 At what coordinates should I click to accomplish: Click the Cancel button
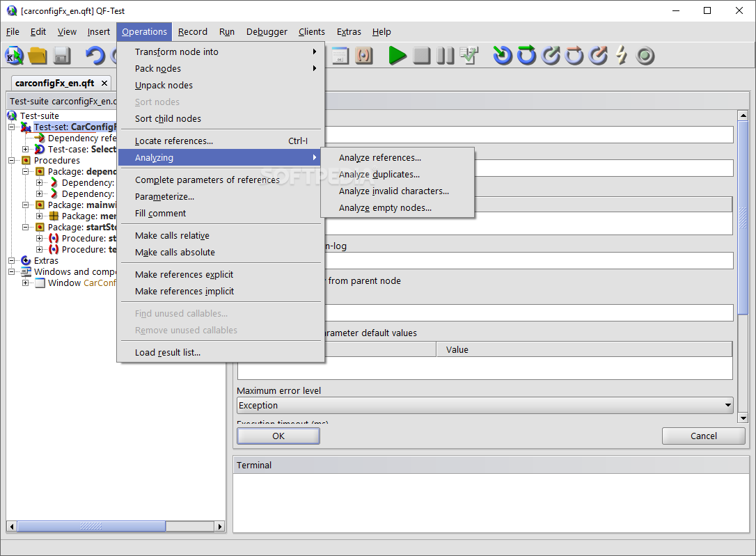pyautogui.click(x=704, y=436)
